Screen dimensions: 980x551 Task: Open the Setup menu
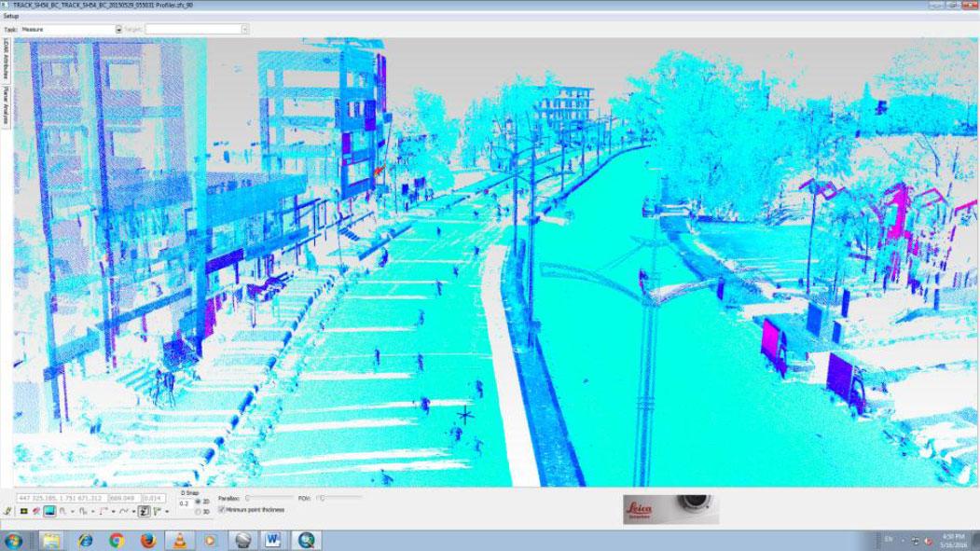click(11, 16)
